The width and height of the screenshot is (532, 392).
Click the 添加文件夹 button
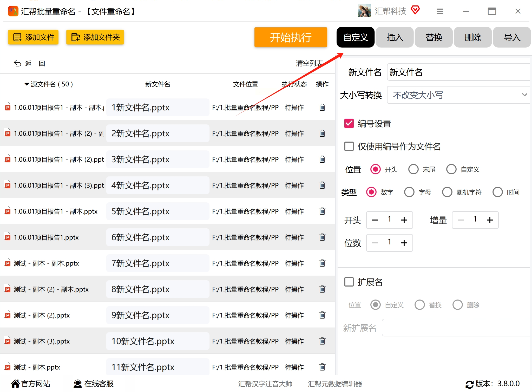pyautogui.click(x=95, y=37)
